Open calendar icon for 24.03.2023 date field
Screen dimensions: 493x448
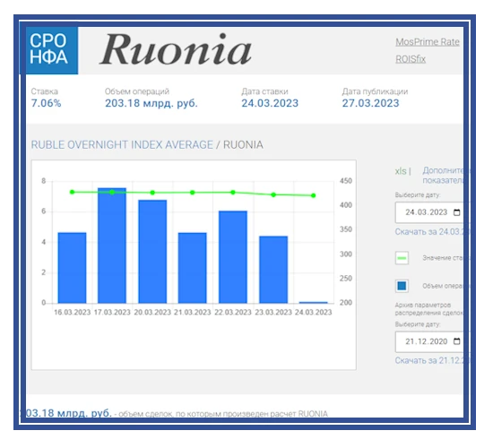[457, 212]
